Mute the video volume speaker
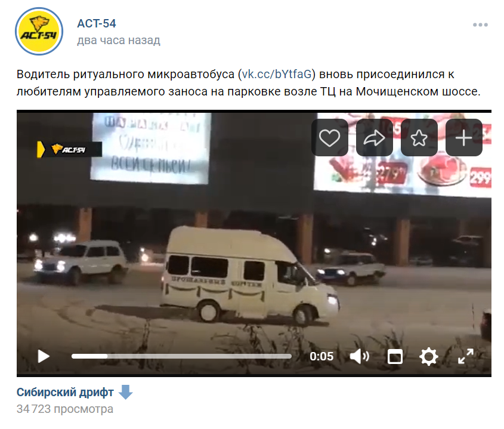The height and width of the screenshot is (429, 504). click(359, 356)
